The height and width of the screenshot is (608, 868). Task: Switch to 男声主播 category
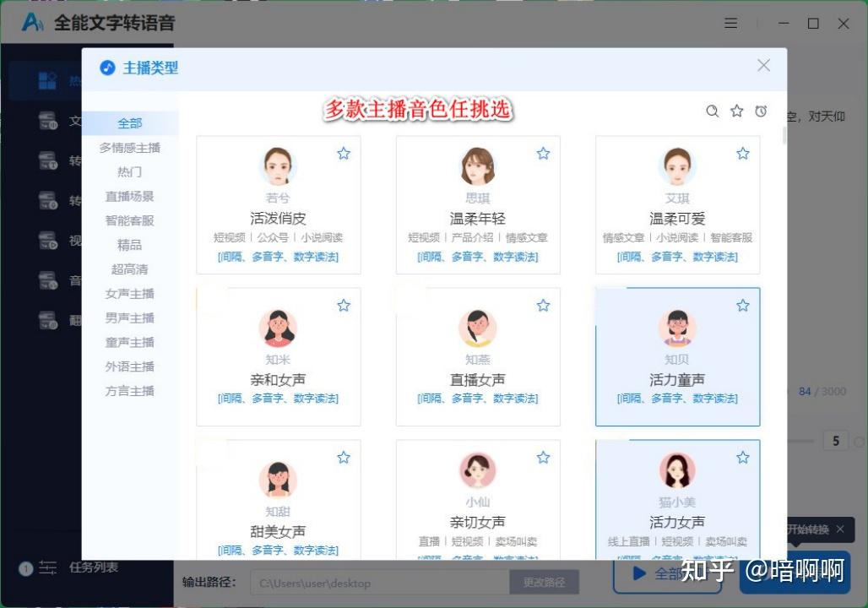tap(130, 318)
